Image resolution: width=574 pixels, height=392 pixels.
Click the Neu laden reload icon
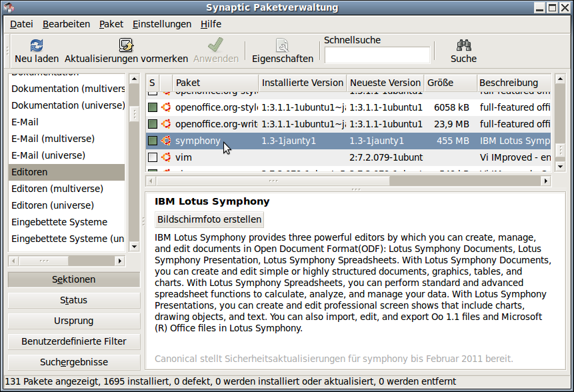tap(37, 45)
